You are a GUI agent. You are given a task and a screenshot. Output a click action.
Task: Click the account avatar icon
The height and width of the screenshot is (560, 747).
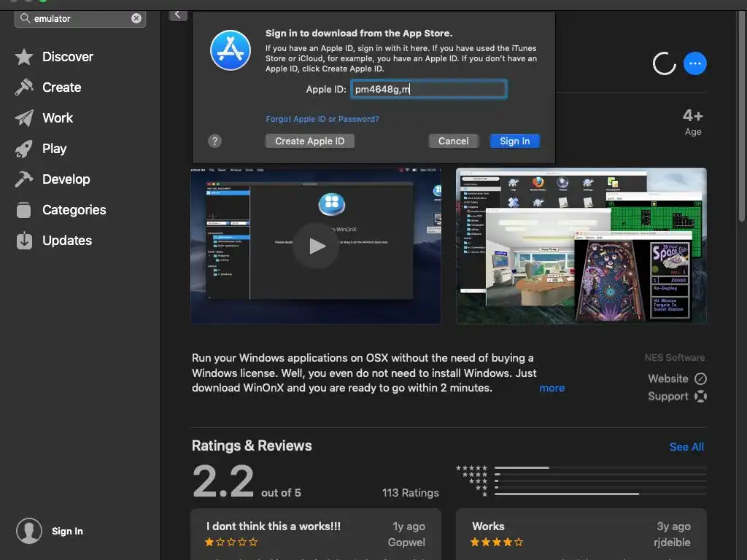tap(29, 531)
